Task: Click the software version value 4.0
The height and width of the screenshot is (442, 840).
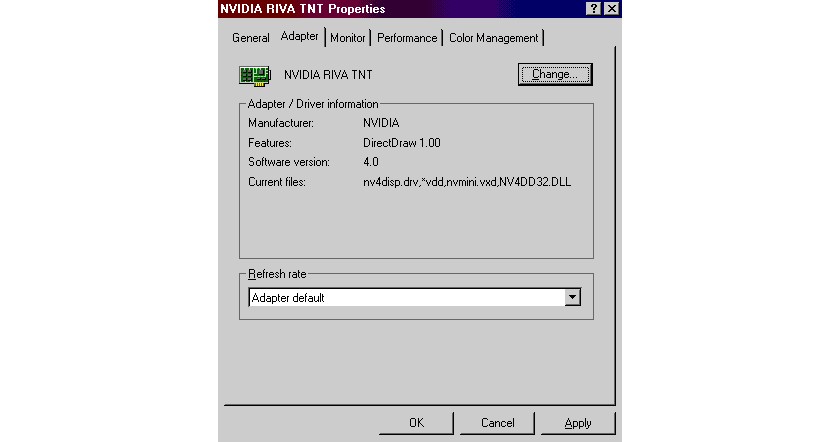Action: pos(371,162)
